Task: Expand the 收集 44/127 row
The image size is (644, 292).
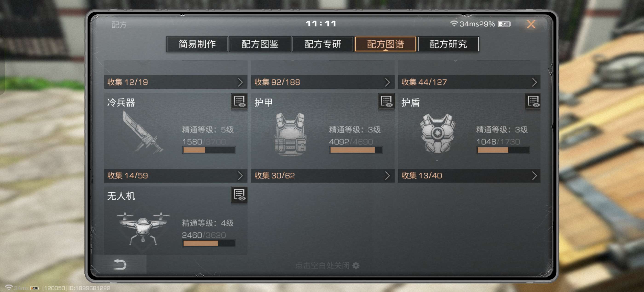Action: coord(469,82)
